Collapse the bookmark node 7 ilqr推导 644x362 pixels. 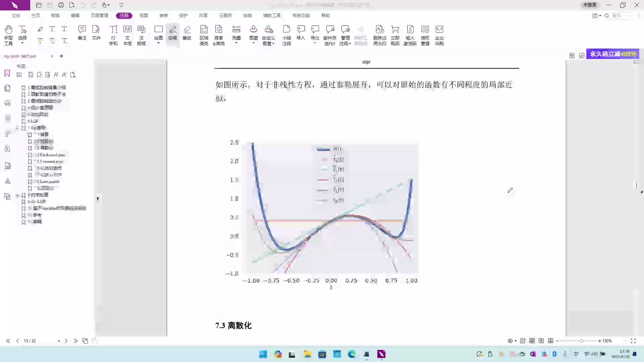(x=17, y=128)
